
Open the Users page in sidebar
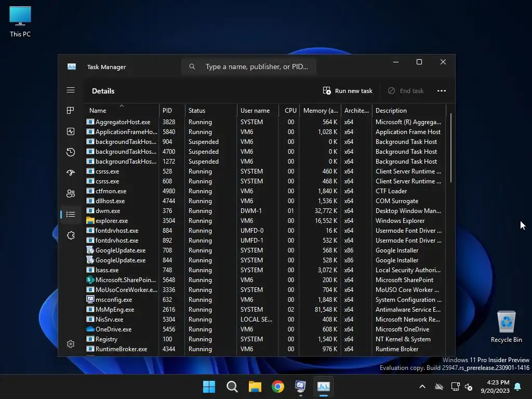pos(71,194)
